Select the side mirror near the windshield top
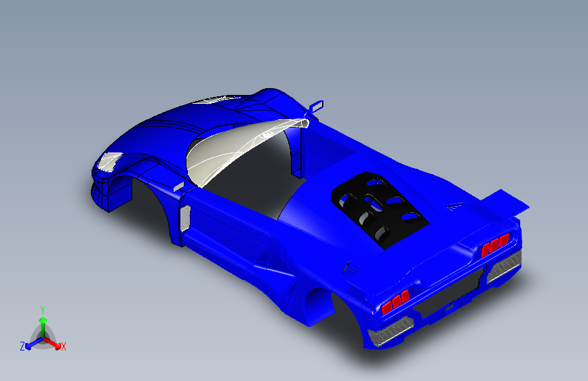 pyautogui.click(x=317, y=106)
